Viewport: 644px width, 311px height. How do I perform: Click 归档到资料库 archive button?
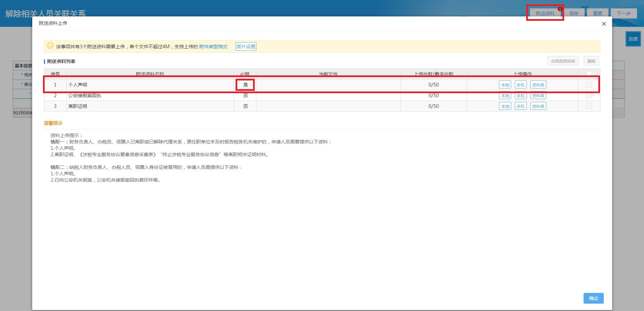tap(563, 61)
